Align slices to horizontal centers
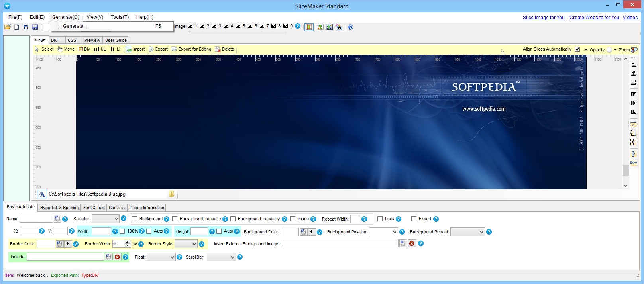This screenshot has width=644, height=284. pos(634,73)
